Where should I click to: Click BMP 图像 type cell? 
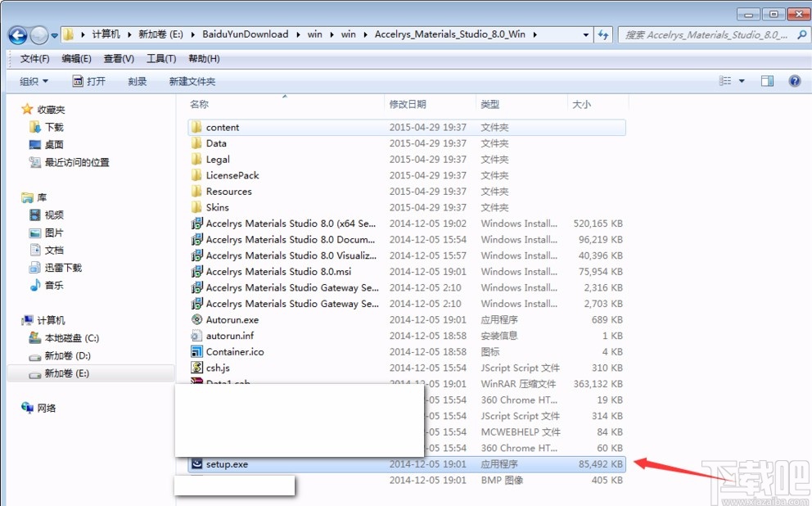pos(502,481)
